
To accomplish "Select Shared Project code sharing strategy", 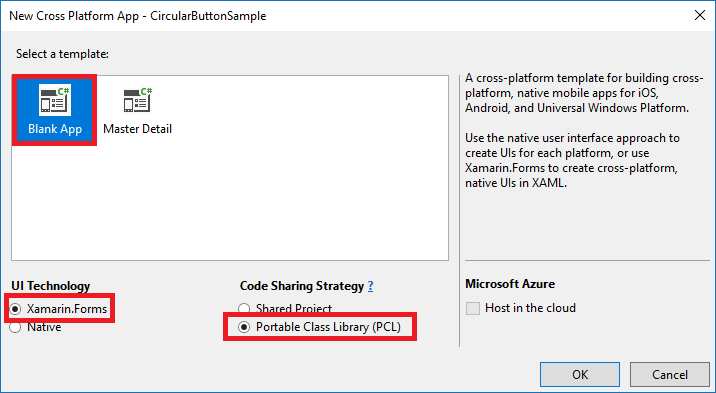I will pyautogui.click(x=244, y=309).
